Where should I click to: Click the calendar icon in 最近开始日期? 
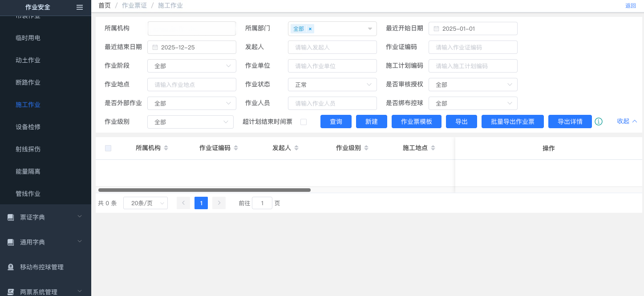point(436,28)
